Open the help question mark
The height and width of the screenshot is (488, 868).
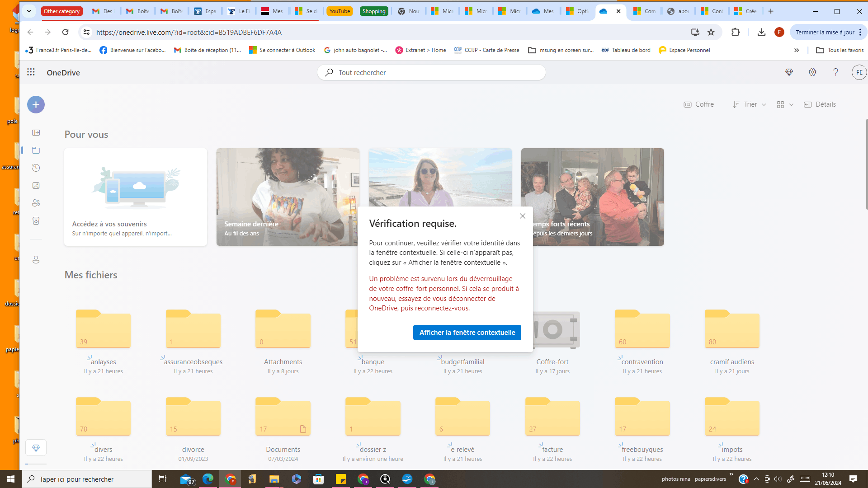coord(835,72)
